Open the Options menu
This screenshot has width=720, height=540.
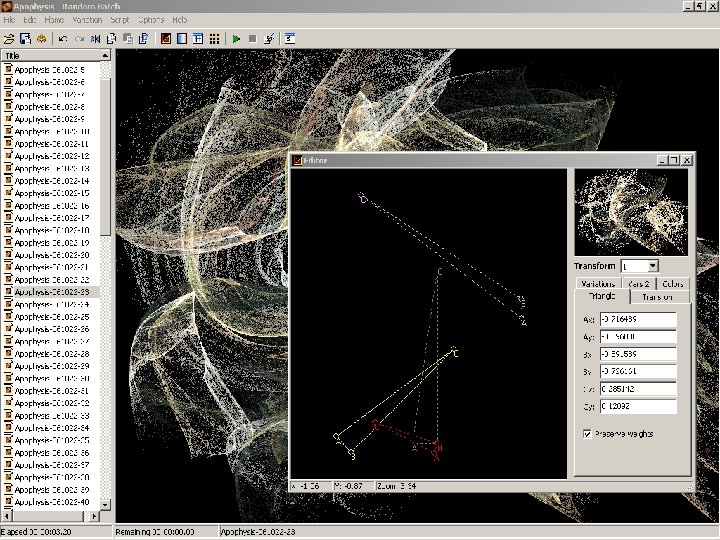(x=151, y=20)
